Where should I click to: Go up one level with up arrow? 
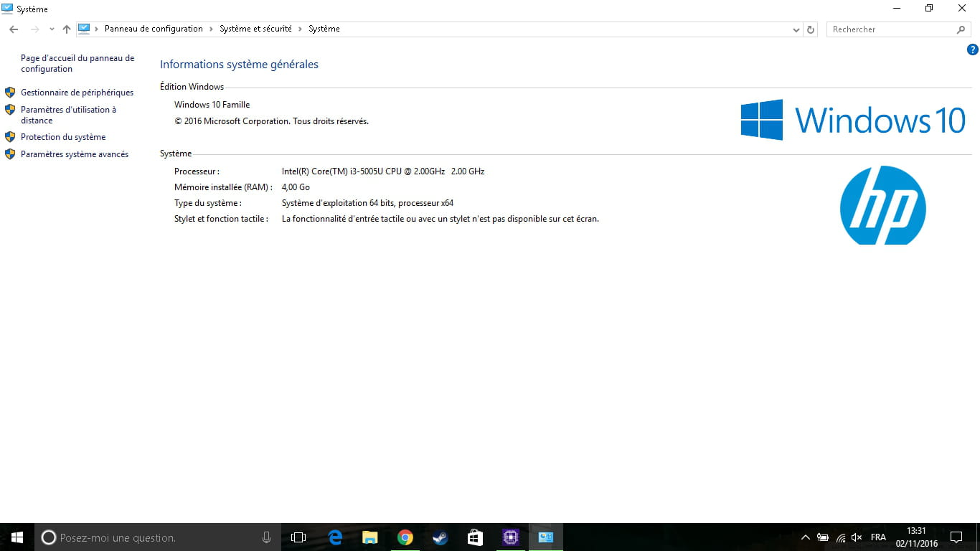tap(67, 29)
